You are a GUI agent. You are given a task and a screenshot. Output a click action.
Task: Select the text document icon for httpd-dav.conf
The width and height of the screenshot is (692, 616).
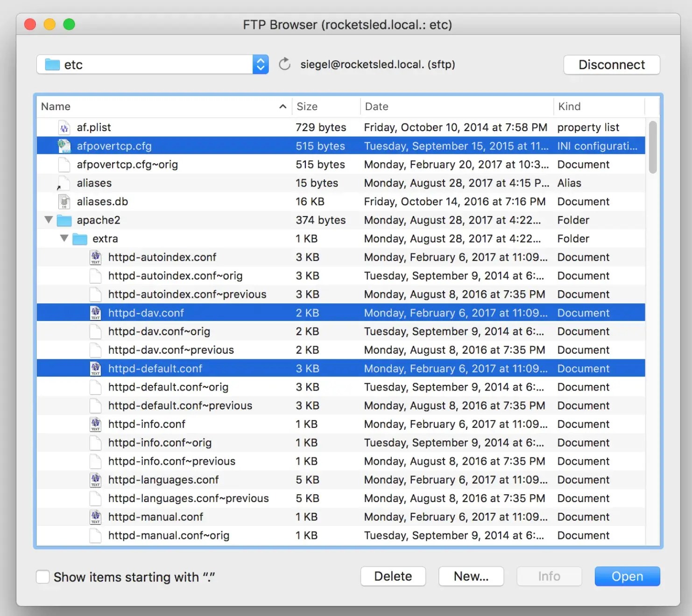click(x=96, y=313)
